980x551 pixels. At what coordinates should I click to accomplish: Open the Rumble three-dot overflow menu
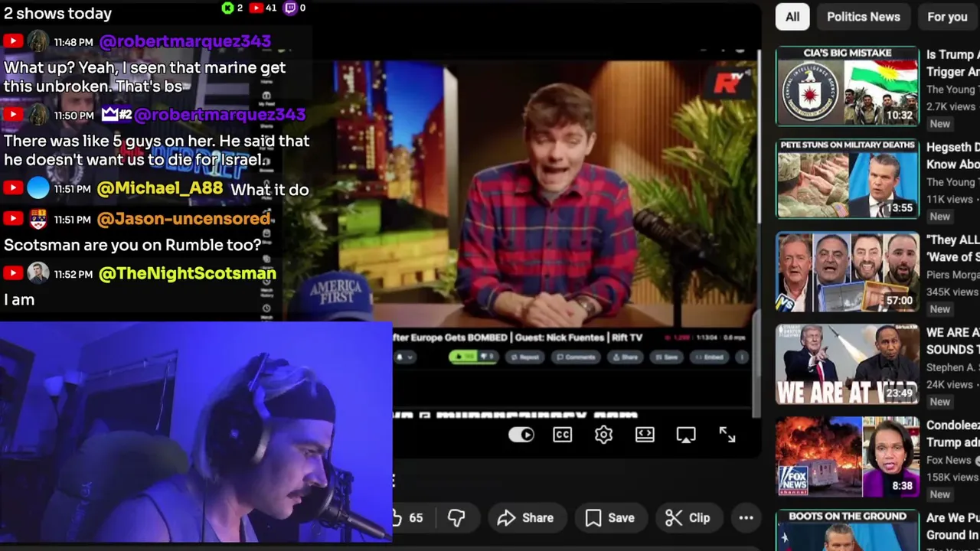tap(742, 357)
